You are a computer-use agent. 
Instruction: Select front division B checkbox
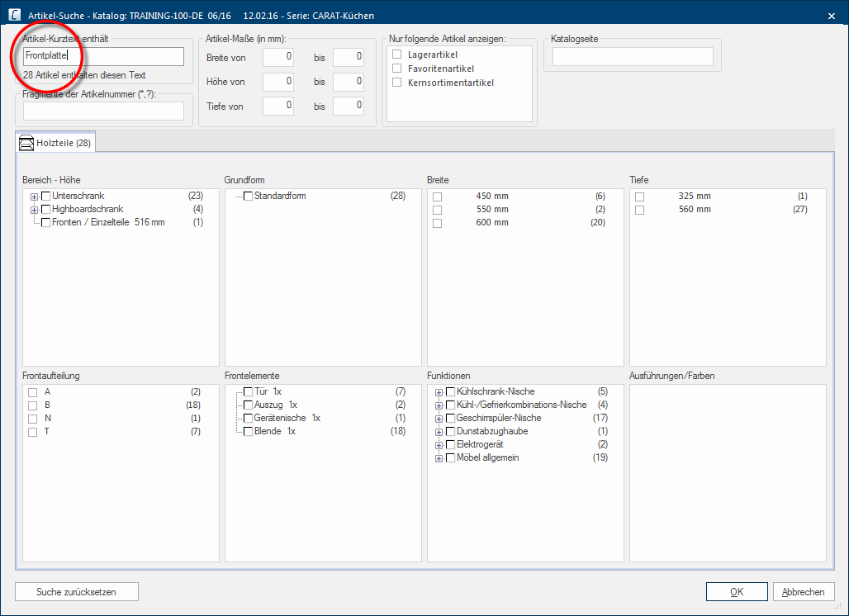pyautogui.click(x=33, y=405)
